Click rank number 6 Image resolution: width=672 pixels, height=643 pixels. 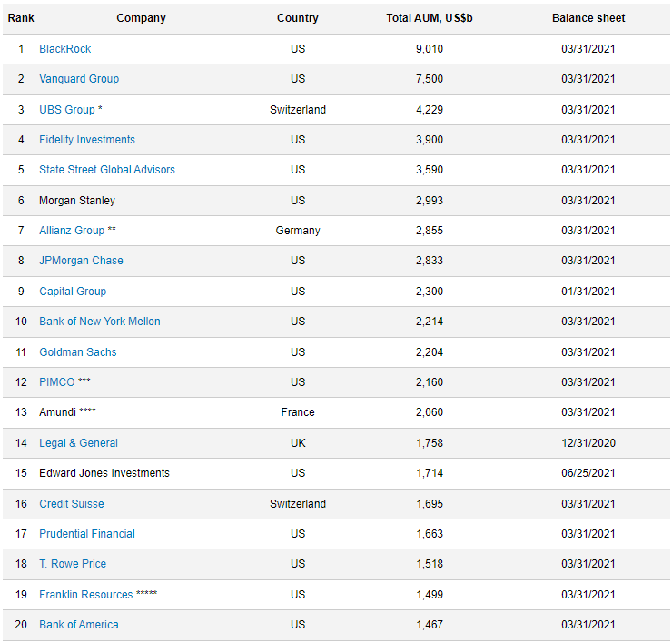click(x=21, y=201)
